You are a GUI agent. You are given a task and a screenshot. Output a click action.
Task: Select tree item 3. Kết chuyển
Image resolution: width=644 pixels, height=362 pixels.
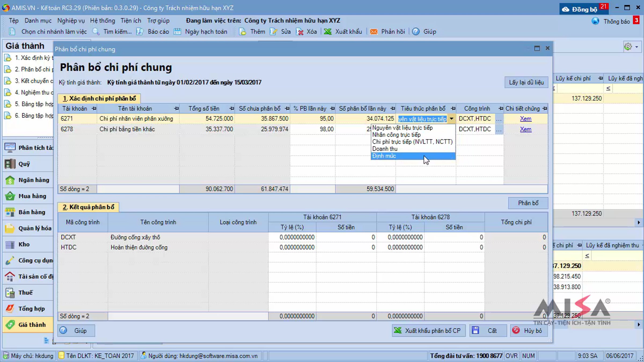pyautogui.click(x=29, y=81)
